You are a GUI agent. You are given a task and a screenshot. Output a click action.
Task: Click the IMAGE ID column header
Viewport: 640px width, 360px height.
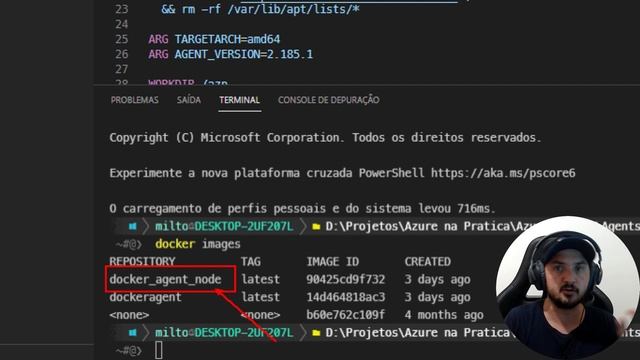pyautogui.click(x=333, y=262)
